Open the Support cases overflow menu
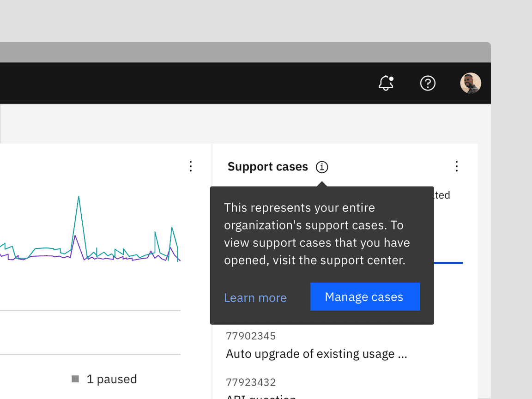This screenshot has width=532, height=399. 456,166
